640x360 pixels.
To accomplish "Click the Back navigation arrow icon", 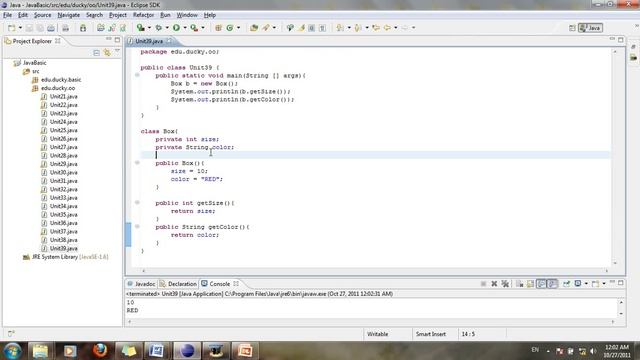I will pyautogui.click(x=387, y=28).
